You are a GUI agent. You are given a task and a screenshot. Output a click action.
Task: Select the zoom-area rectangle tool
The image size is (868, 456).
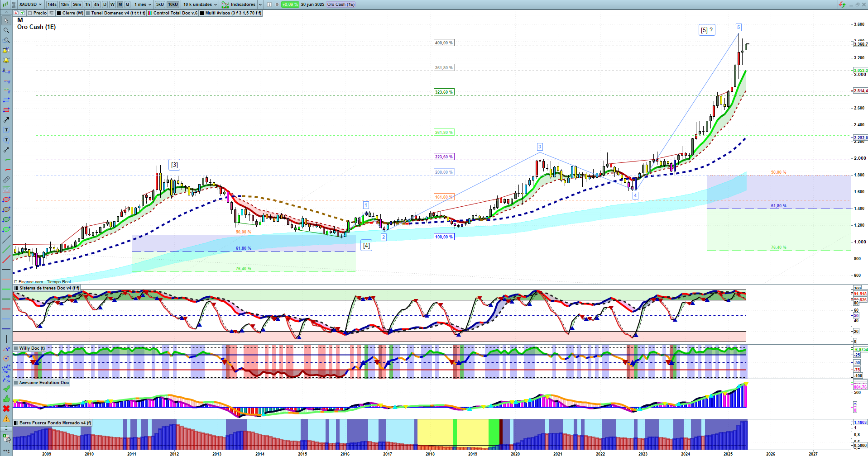point(6,40)
